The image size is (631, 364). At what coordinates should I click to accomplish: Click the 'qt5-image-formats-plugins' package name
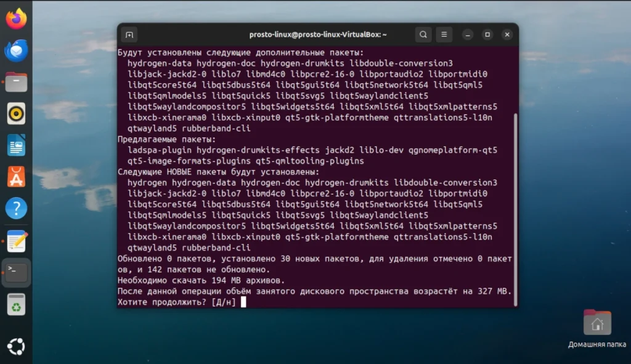pos(189,161)
